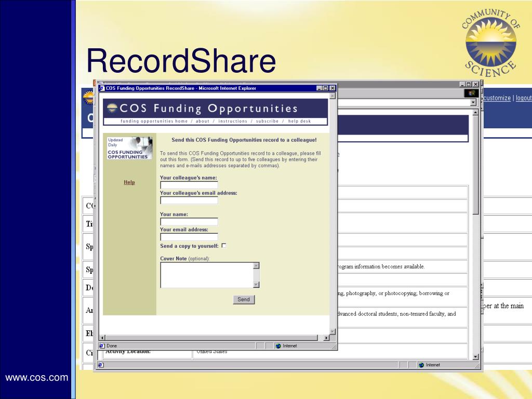Image resolution: width=532 pixels, height=399 pixels.
Task: Open the 'subscribe' navigation link
Action: (x=268, y=121)
